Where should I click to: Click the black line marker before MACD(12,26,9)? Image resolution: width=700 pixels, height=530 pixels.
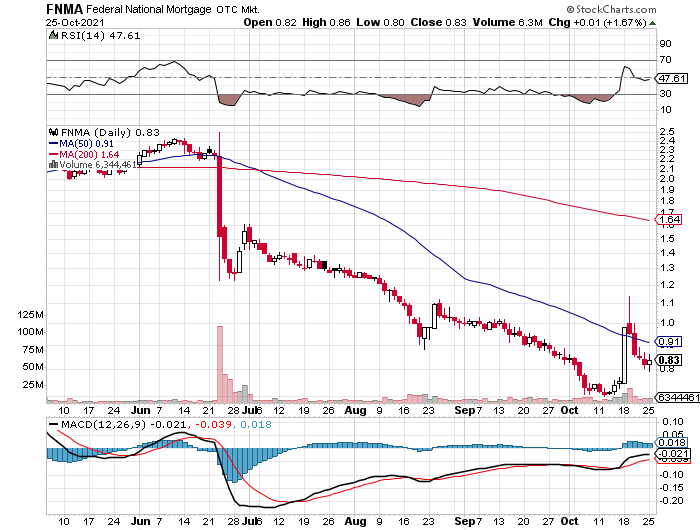pos(53,424)
